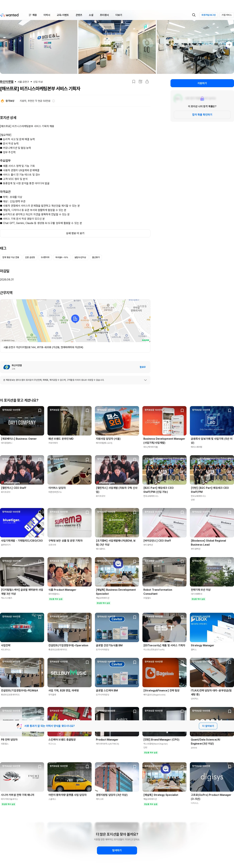Click the 탐색하기 button

pos(117,850)
